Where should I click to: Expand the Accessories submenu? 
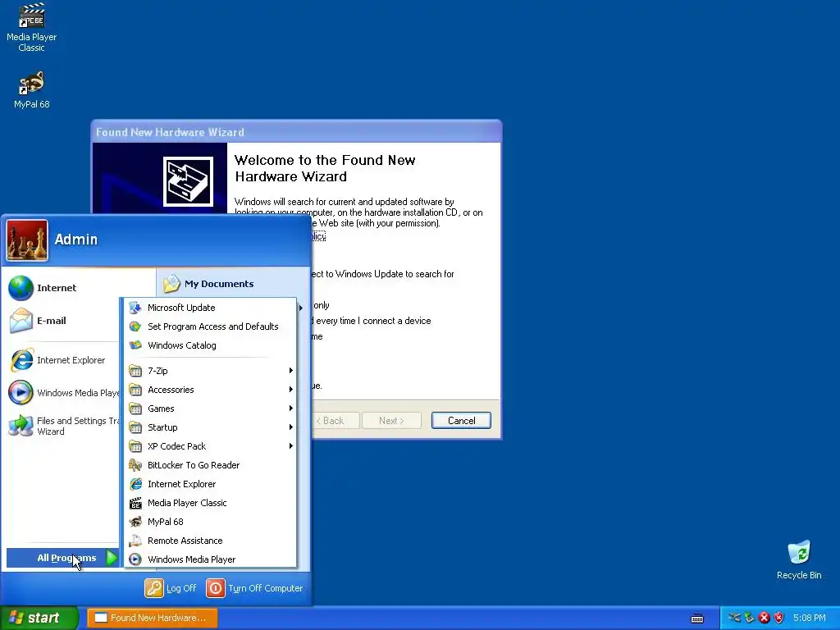point(210,390)
